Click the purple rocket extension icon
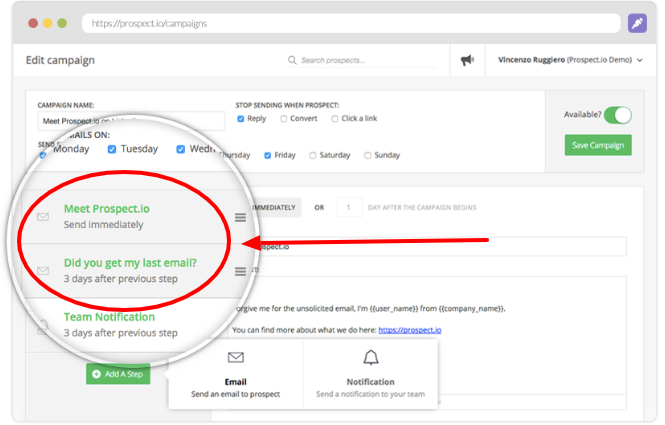Viewport: 665px width, 425px height. (x=637, y=23)
